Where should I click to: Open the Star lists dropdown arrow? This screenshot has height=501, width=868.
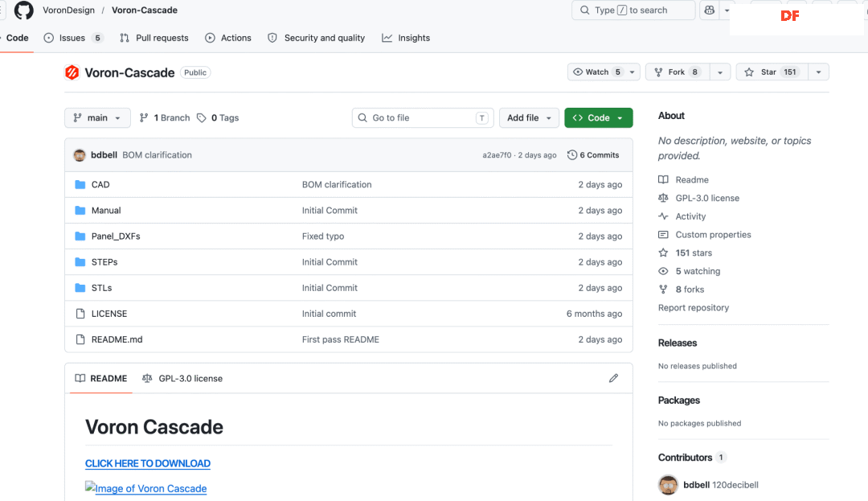pos(818,72)
